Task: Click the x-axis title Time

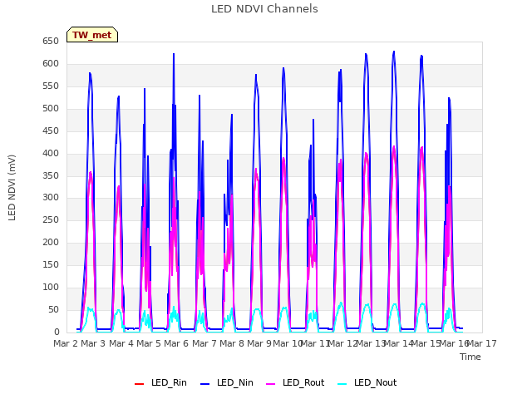Action: [x=470, y=357]
